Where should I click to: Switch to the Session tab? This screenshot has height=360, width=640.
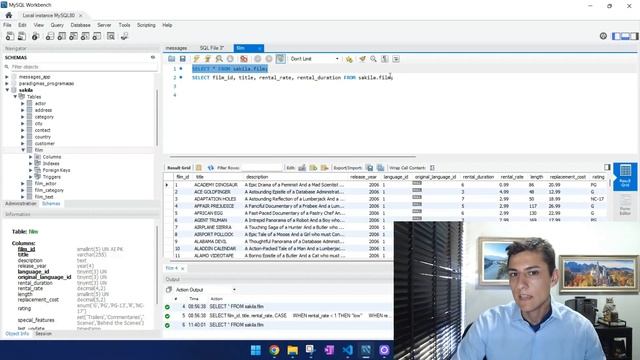coord(43,333)
